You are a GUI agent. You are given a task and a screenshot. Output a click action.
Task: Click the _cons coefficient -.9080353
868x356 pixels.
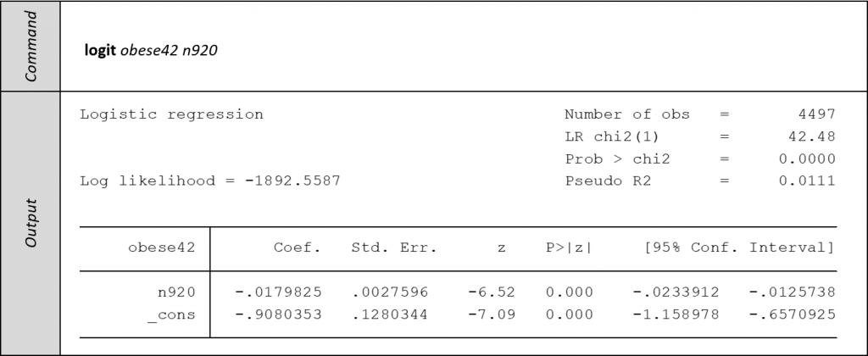(x=278, y=314)
